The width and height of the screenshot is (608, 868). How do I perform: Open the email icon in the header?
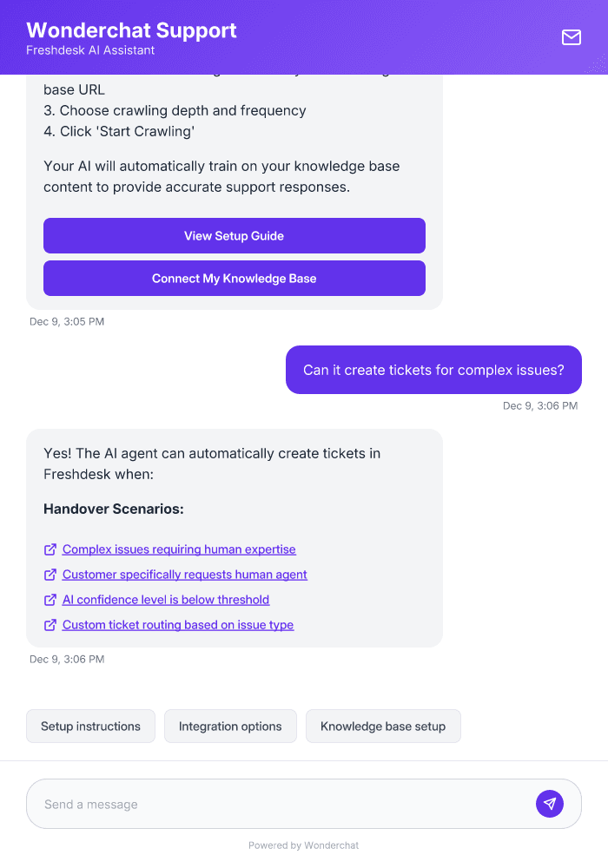coord(571,37)
